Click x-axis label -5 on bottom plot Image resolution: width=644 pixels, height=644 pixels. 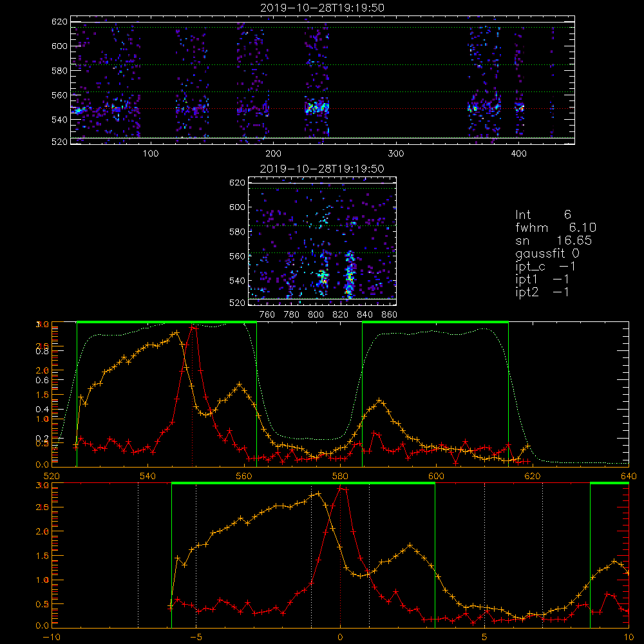point(196,638)
